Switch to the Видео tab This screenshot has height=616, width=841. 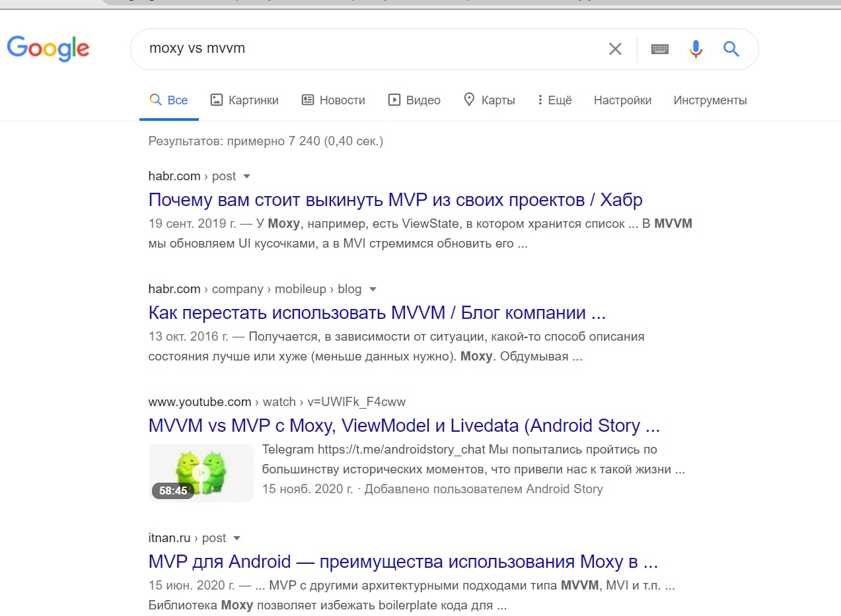click(x=414, y=100)
